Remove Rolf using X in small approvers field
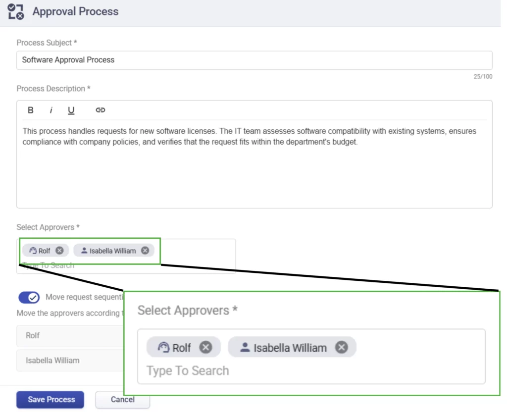 59,251
